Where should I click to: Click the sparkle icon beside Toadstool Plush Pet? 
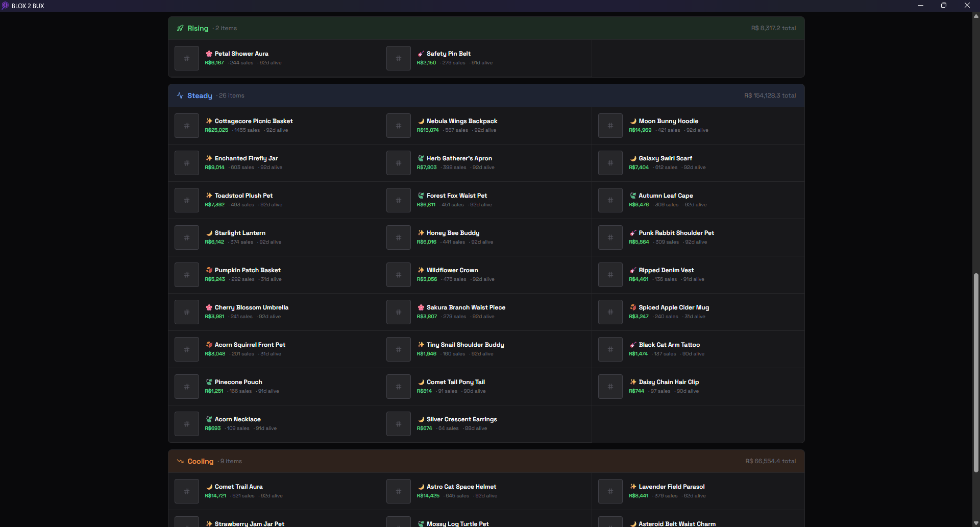pyautogui.click(x=209, y=196)
